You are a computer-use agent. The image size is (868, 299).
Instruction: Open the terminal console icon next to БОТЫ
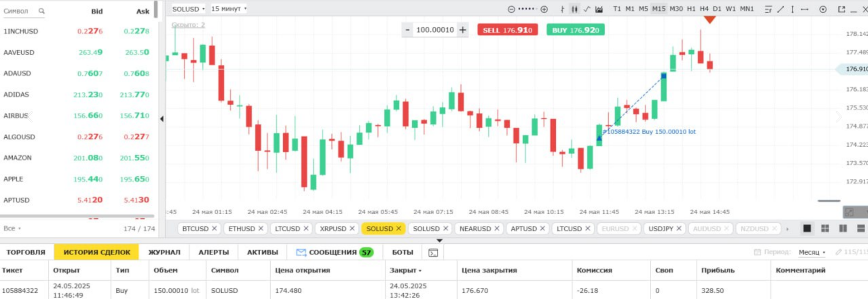433,252
